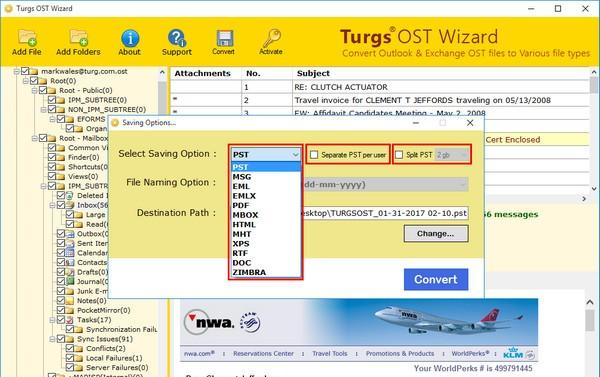
Task: Open the Support help icon
Action: click(x=177, y=38)
